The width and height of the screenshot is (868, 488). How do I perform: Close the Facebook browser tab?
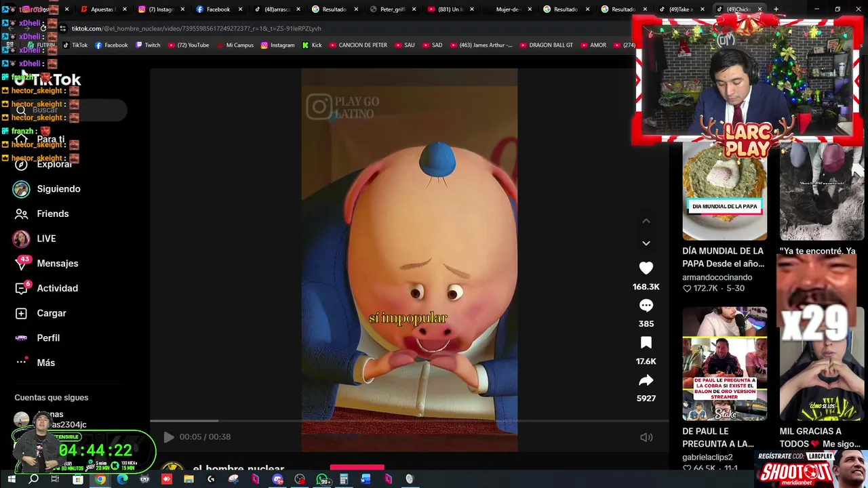pyautogui.click(x=241, y=9)
